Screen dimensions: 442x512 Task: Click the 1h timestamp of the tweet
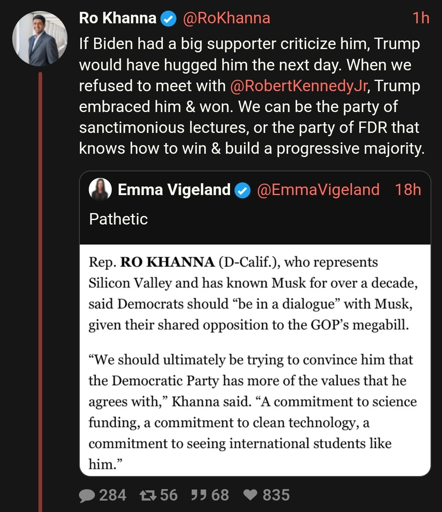pyautogui.click(x=421, y=18)
